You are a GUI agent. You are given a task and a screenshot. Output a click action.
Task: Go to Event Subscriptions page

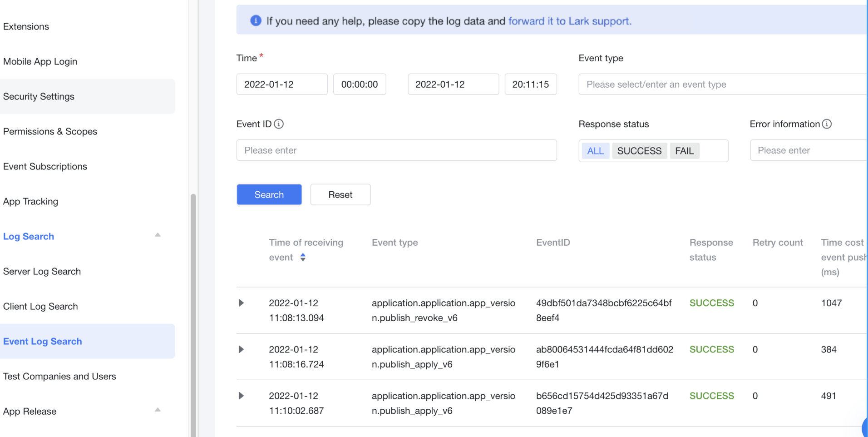tap(45, 167)
